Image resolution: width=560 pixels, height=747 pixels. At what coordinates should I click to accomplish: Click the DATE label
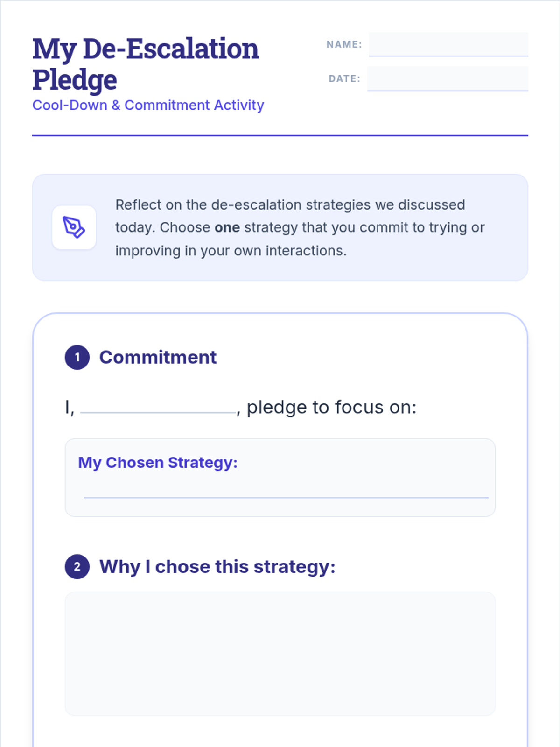(344, 78)
